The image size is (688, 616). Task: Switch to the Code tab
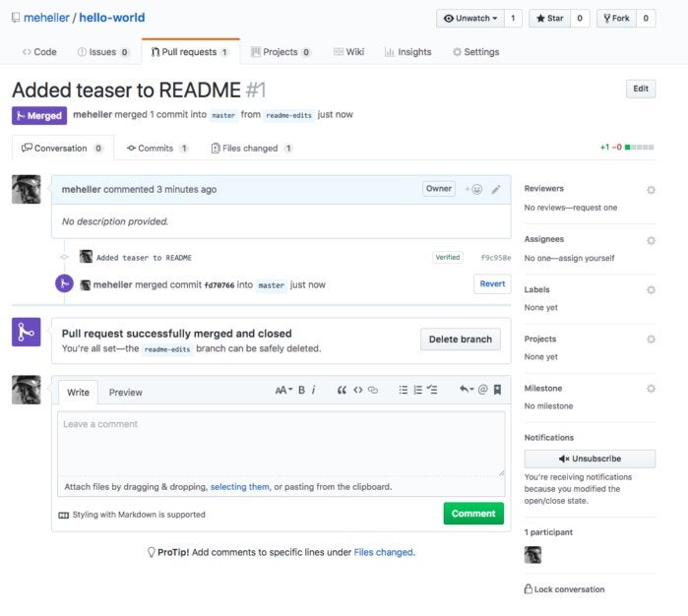pyautogui.click(x=39, y=52)
